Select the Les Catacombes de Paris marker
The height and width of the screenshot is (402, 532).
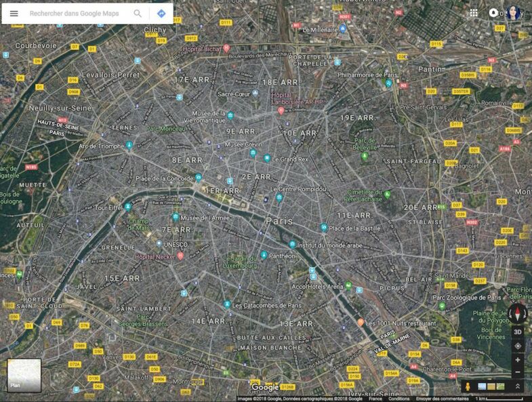(x=227, y=304)
